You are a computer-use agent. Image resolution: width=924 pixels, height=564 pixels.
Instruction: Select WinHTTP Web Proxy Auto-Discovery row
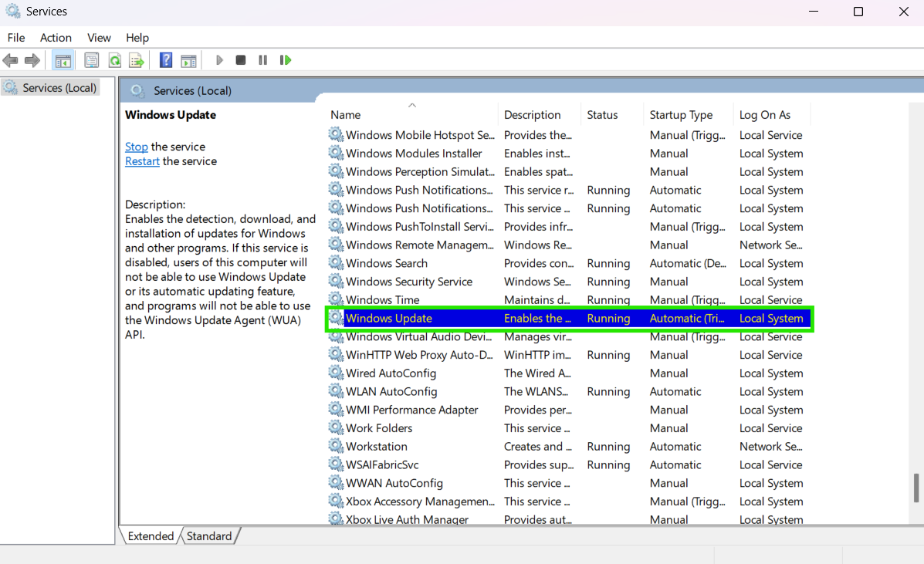tap(569, 354)
